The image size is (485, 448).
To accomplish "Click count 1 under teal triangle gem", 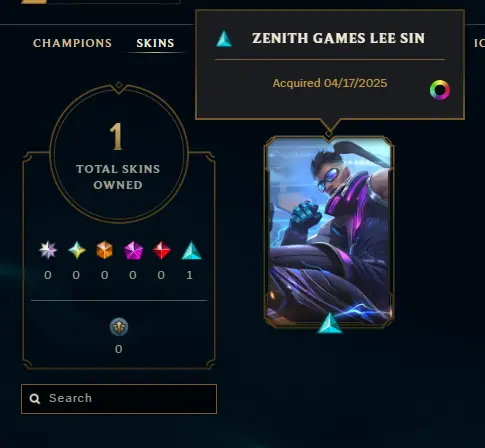I will point(189,275).
